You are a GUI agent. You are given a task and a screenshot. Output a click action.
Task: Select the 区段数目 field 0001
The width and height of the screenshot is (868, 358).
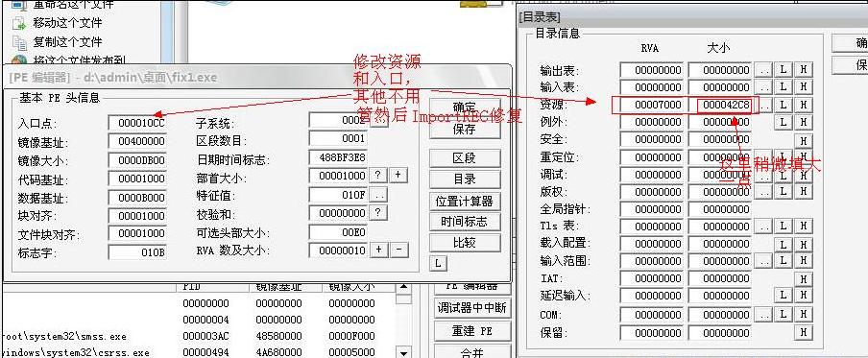coord(338,139)
